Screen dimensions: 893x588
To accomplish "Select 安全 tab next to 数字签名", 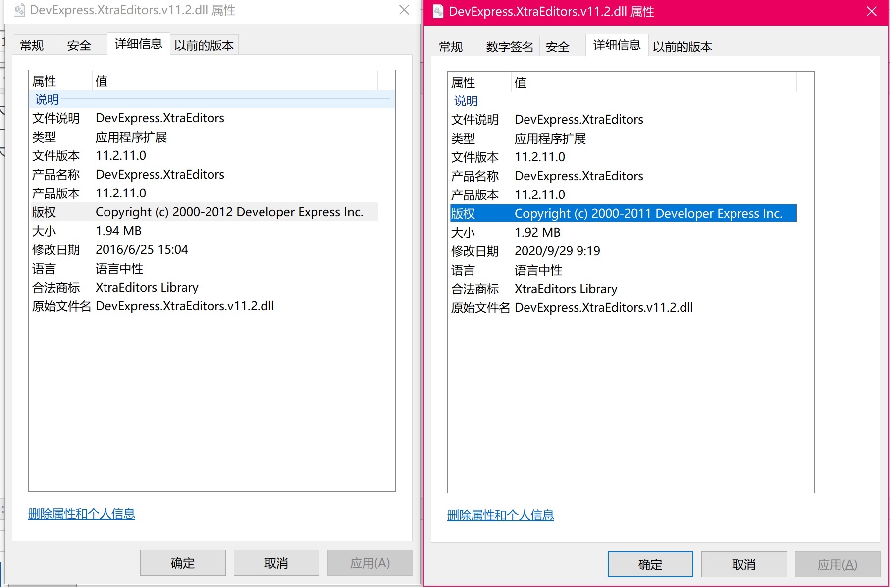I will [x=558, y=47].
